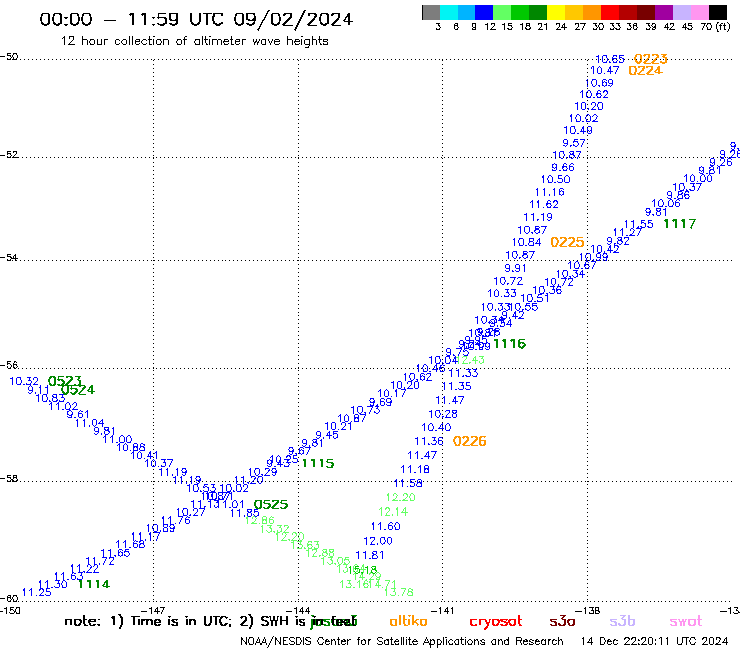
Task: Click the wave height value 11.62
Action: click(544, 204)
